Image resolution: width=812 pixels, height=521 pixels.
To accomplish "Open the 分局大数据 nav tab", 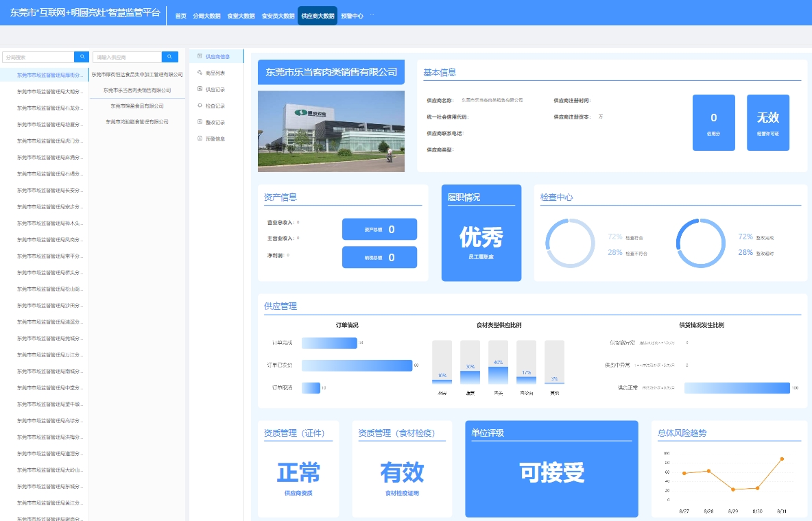I will click(206, 16).
